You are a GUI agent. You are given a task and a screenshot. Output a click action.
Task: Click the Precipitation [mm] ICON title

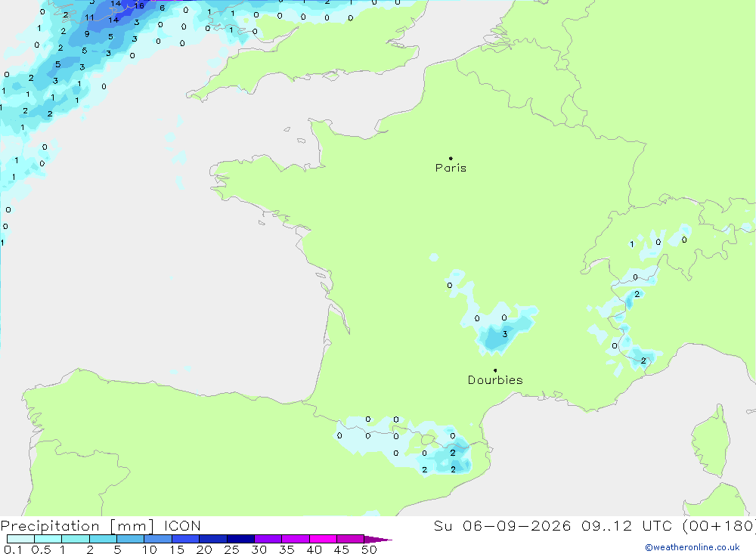pos(101,526)
